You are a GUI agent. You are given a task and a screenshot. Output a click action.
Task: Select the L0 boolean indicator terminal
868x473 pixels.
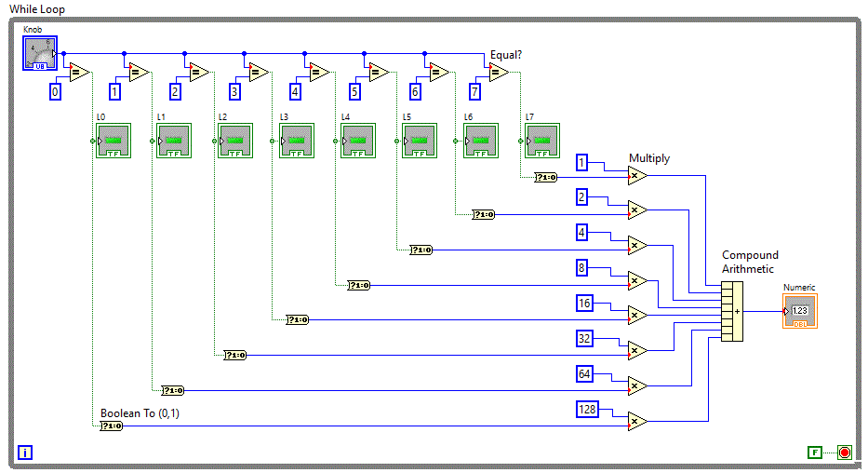point(114,141)
